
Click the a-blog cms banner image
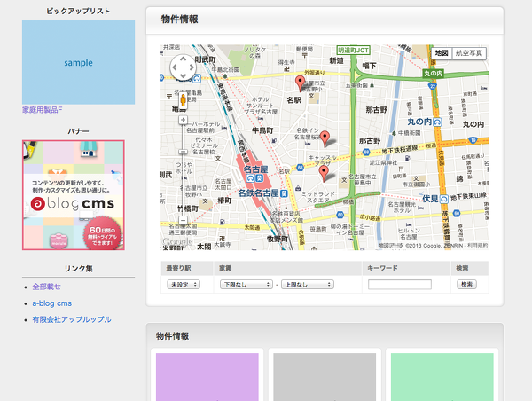74,195
